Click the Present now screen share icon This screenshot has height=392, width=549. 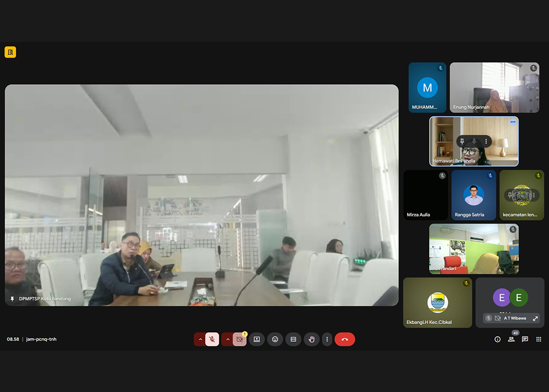(257, 339)
